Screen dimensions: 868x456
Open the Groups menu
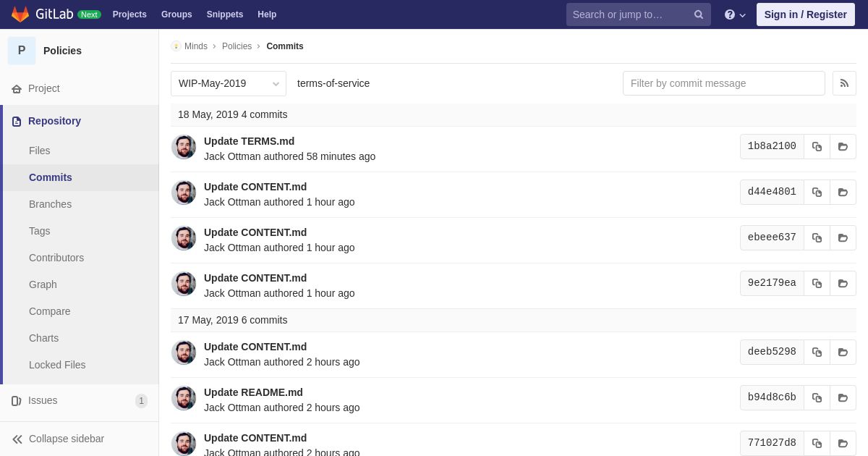click(x=176, y=14)
